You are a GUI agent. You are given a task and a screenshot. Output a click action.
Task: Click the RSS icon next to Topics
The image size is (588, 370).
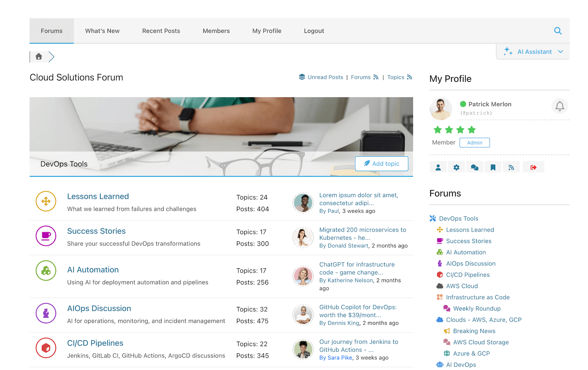click(x=410, y=77)
